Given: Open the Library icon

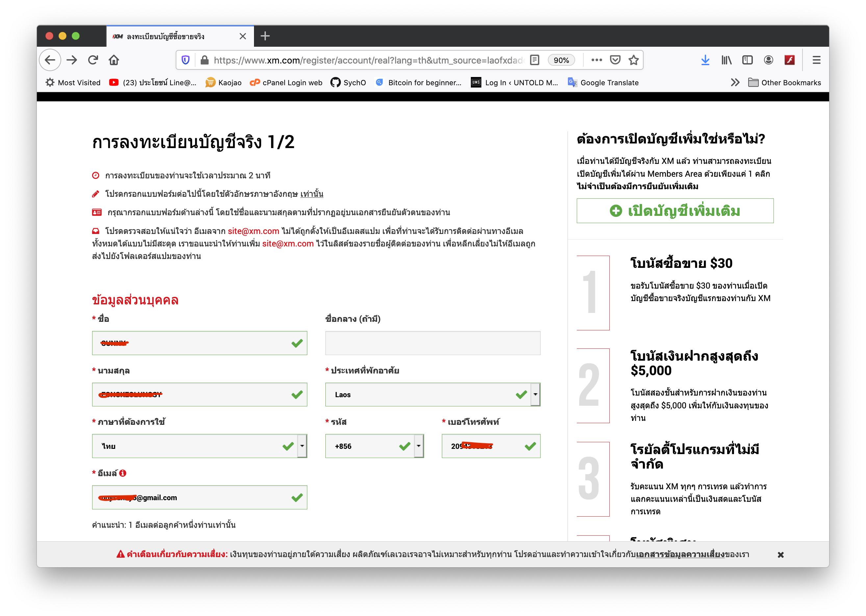Looking at the screenshot, I should tap(726, 60).
